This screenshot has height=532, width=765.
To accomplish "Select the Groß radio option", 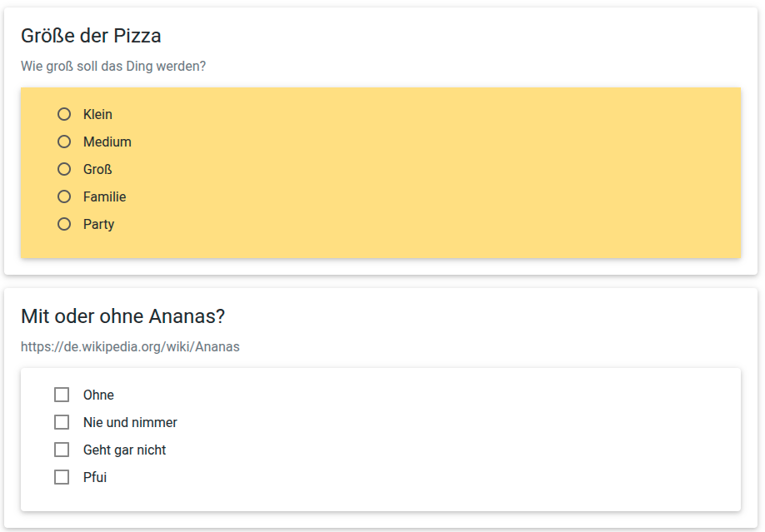I will [x=64, y=169].
